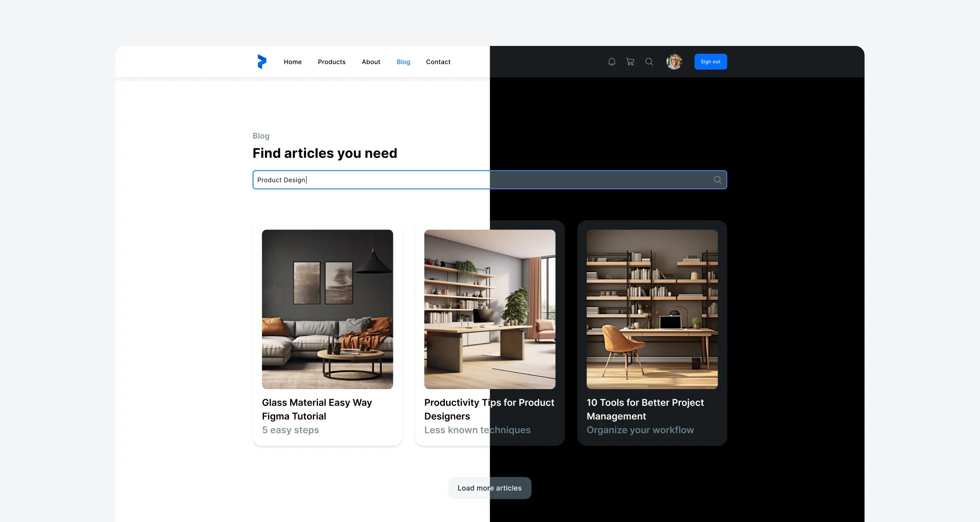Focus the Product Design search input
The height and width of the screenshot is (522, 980).
coord(443,180)
